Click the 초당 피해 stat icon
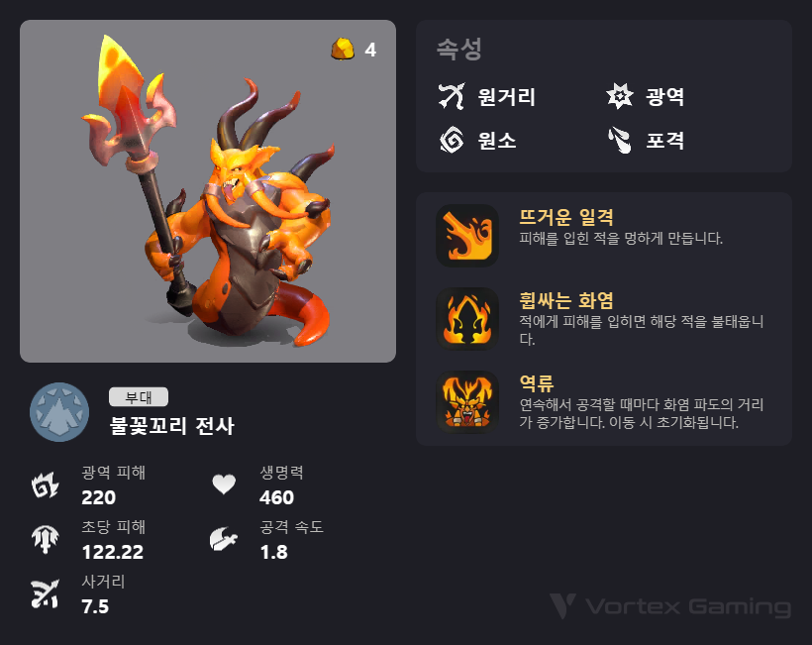Viewport: 812px width, 645px height. (45, 539)
